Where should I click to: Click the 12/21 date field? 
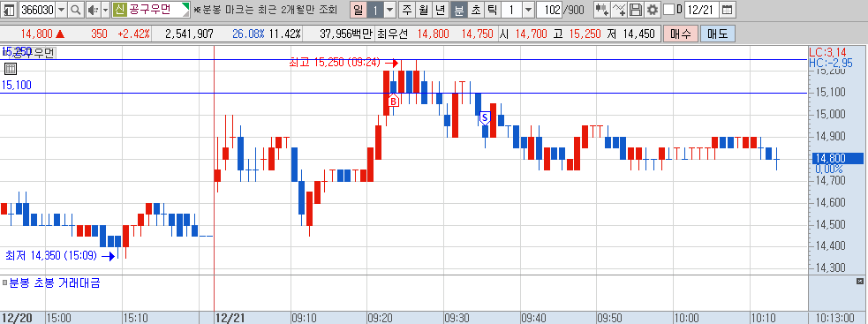pyautogui.click(x=703, y=10)
